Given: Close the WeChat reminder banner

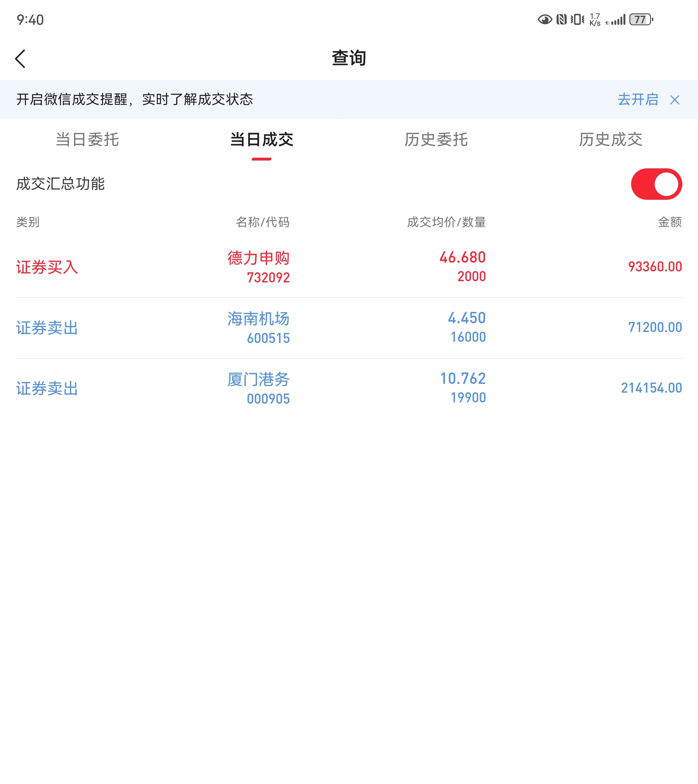Looking at the screenshot, I should (x=674, y=100).
